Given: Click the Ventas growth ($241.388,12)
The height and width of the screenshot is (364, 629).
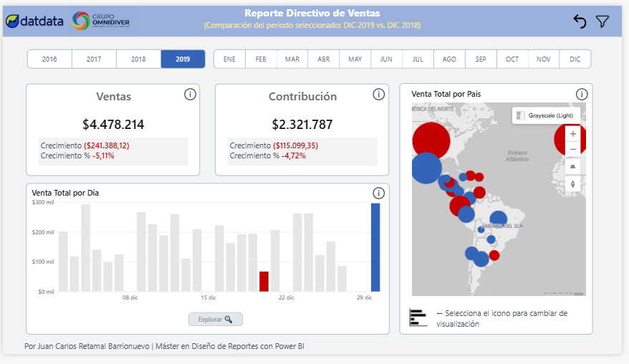Looking at the screenshot, I should tap(106, 145).
